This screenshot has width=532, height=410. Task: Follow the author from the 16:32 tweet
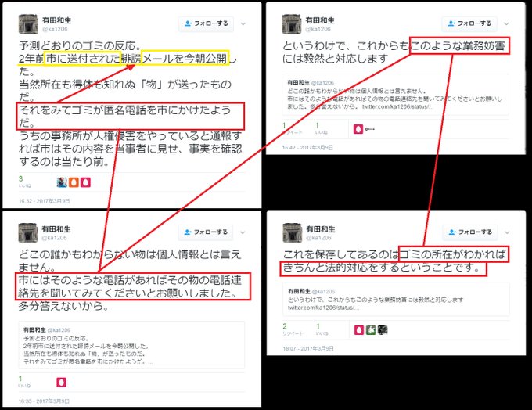pos(207,23)
